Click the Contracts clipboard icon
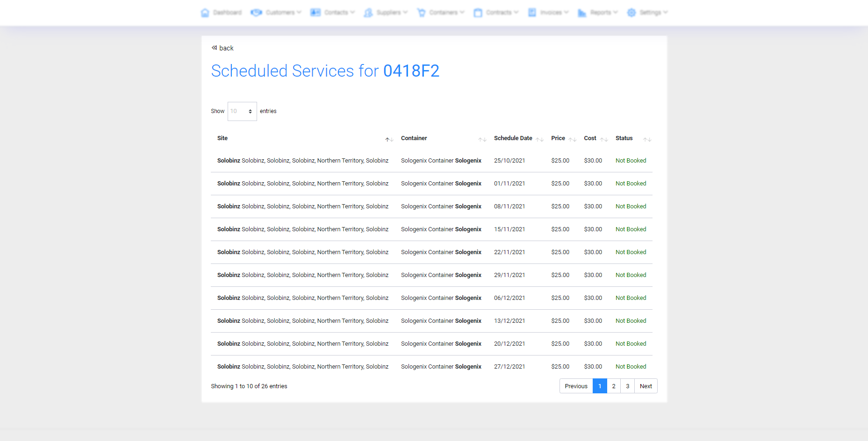 (478, 13)
